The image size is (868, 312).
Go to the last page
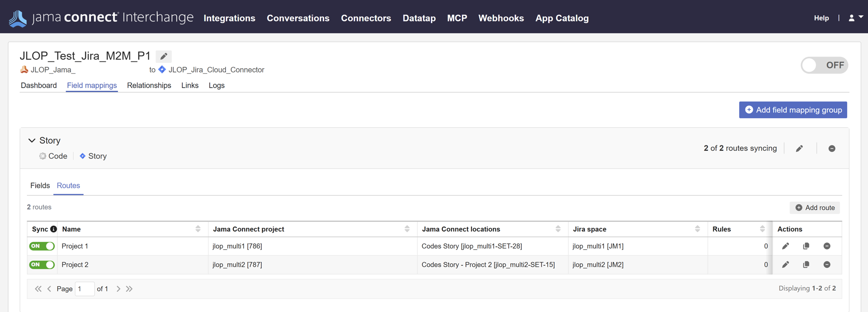click(129, 289)
